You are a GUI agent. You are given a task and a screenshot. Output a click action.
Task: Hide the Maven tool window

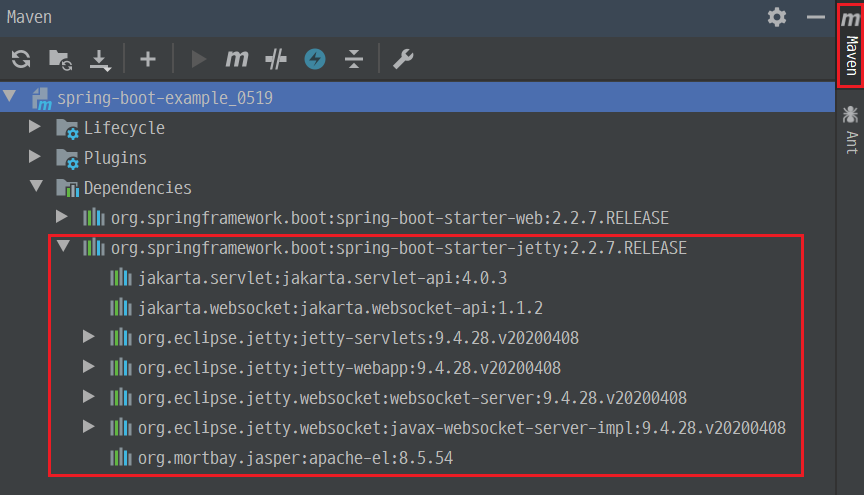tap(816, 17)
